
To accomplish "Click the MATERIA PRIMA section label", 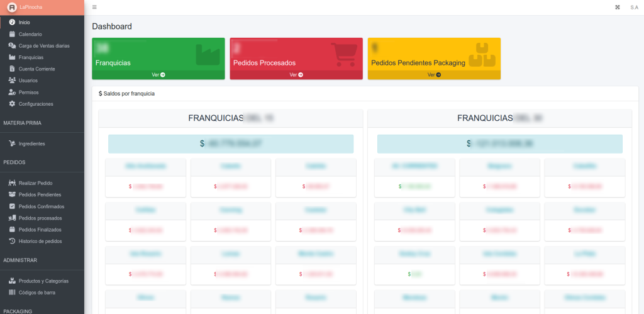I will pos(22,123).
